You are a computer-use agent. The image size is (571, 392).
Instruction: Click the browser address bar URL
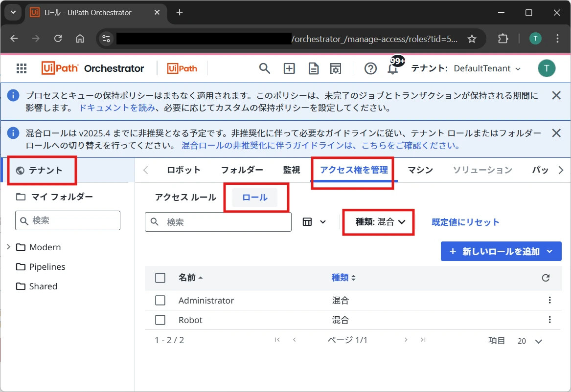click(288, 39)
